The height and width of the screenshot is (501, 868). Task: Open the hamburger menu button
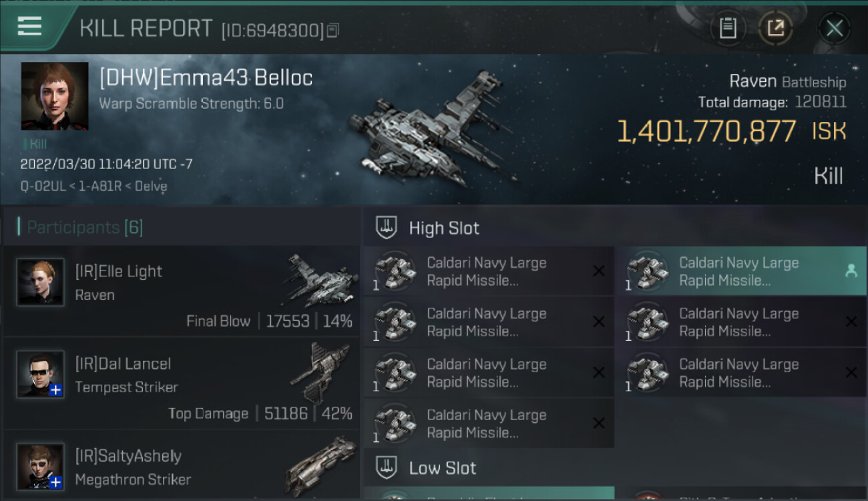click(30, 26)
